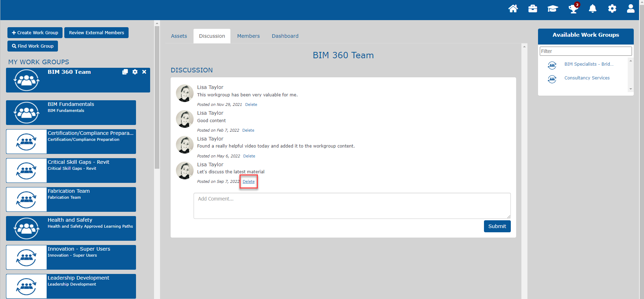
Task: Delete the Sep 7, 2022 post
Action: [x=249, y=181]
